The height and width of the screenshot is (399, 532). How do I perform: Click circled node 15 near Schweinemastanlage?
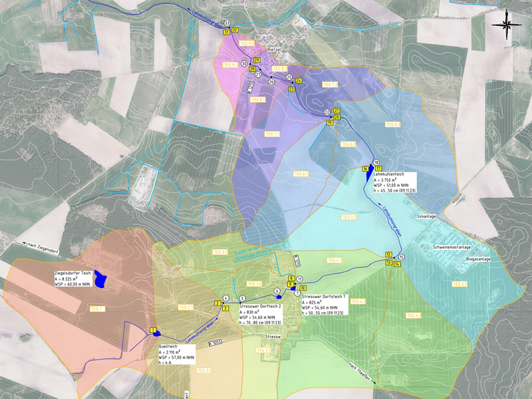pyautogui.click(x=402, y=257)
